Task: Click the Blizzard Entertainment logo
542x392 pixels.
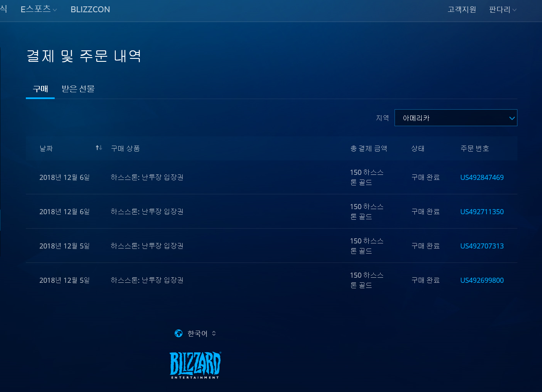Action: (195, 365)
